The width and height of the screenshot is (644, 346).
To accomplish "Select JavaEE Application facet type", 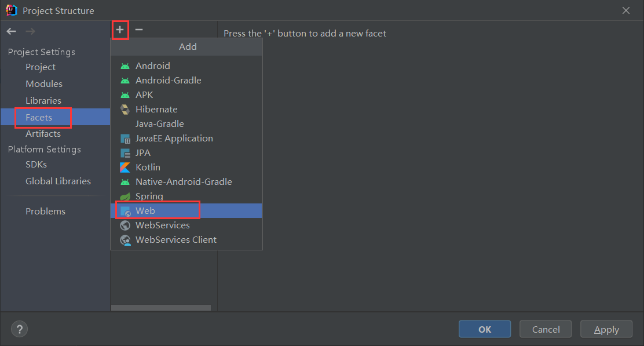I will pos(174,139).
